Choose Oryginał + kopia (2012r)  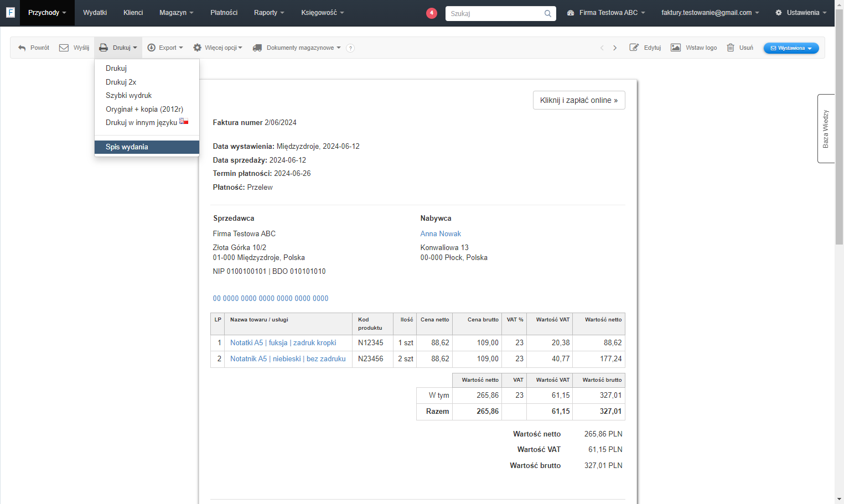click(x=147, y=109)
